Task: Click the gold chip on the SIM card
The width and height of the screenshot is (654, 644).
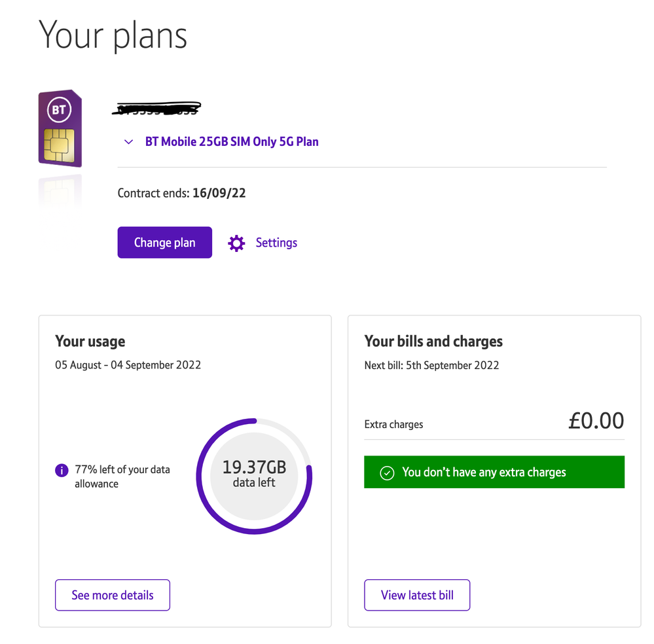Action: point(59,144)
